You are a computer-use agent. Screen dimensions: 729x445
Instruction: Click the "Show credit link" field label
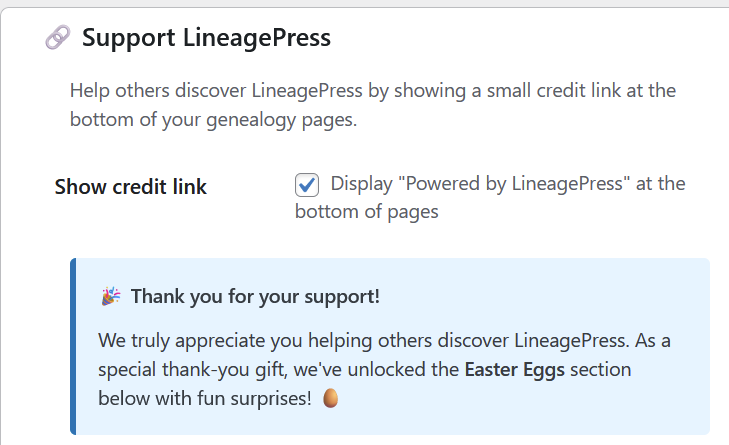coord(131,187)
